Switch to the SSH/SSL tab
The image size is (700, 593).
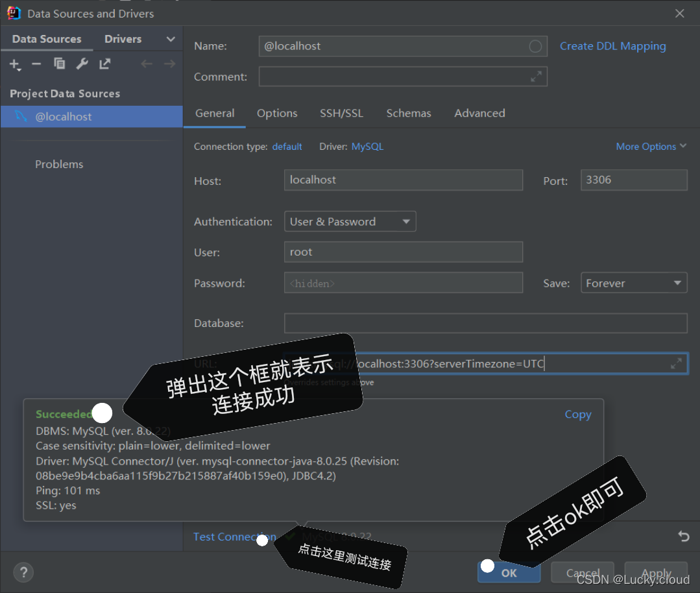(341, 113)
